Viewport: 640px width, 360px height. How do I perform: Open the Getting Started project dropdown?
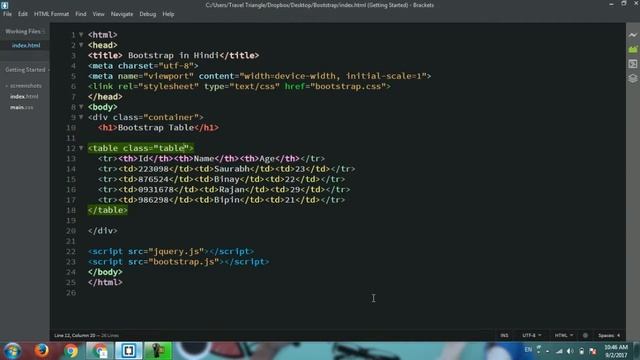pos(27,70)
